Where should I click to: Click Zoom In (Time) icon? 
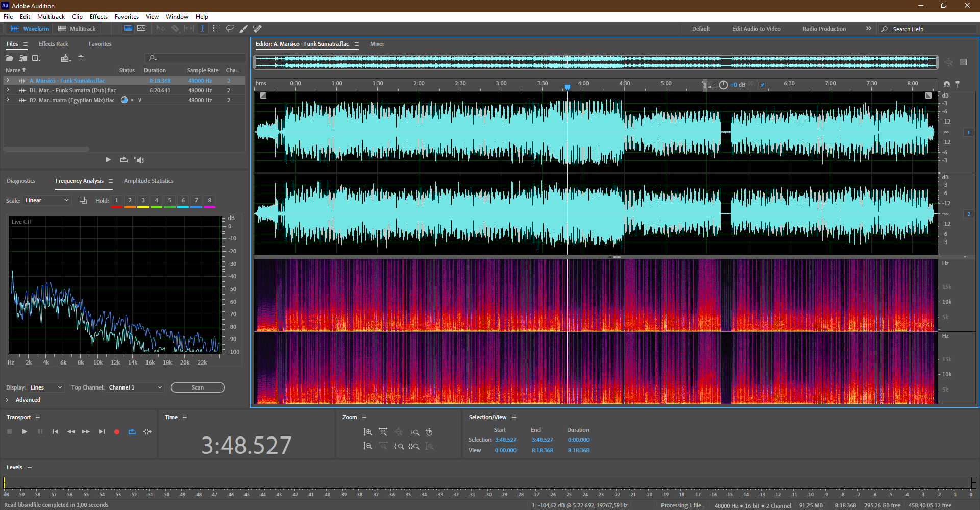pos(383,432)
